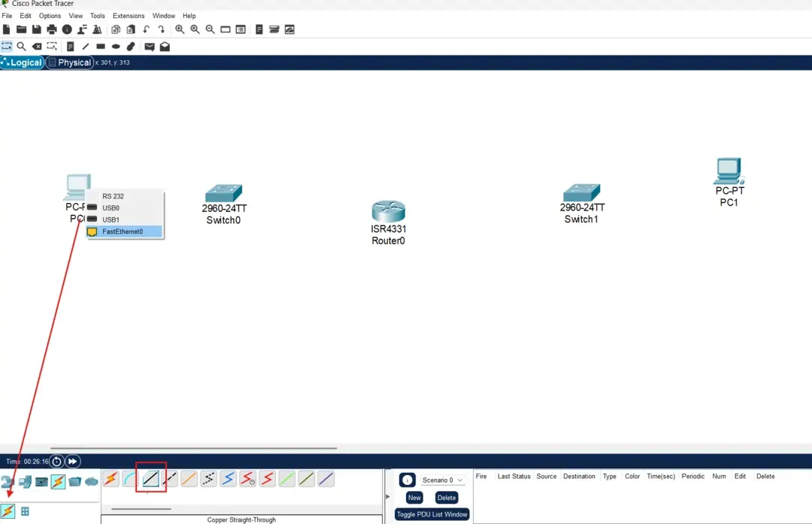
Task: Select PC1 device in the workspace
Action: click(x=729, y=172)
